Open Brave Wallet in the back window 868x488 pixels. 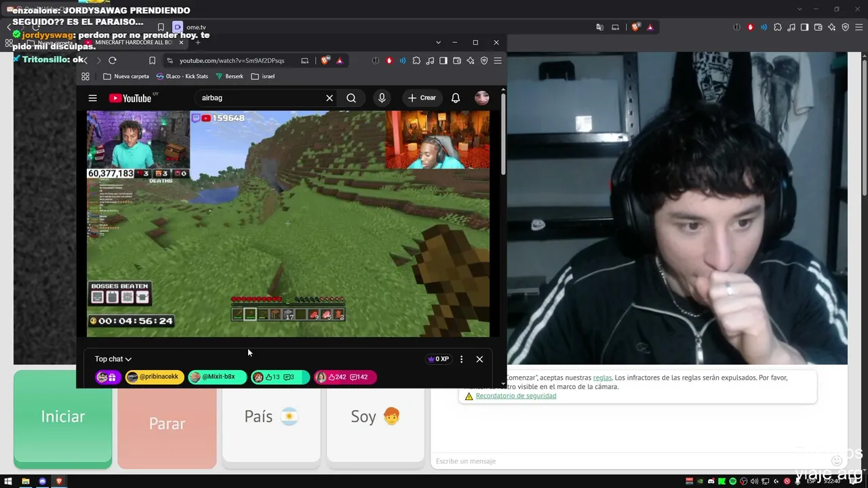(x=818, y=27)
